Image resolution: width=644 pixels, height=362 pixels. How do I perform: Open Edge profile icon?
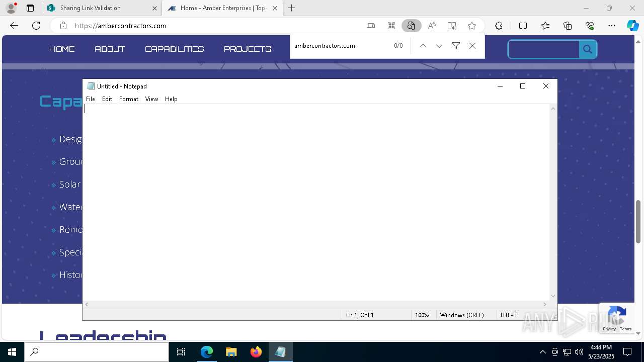pos(11,8)
